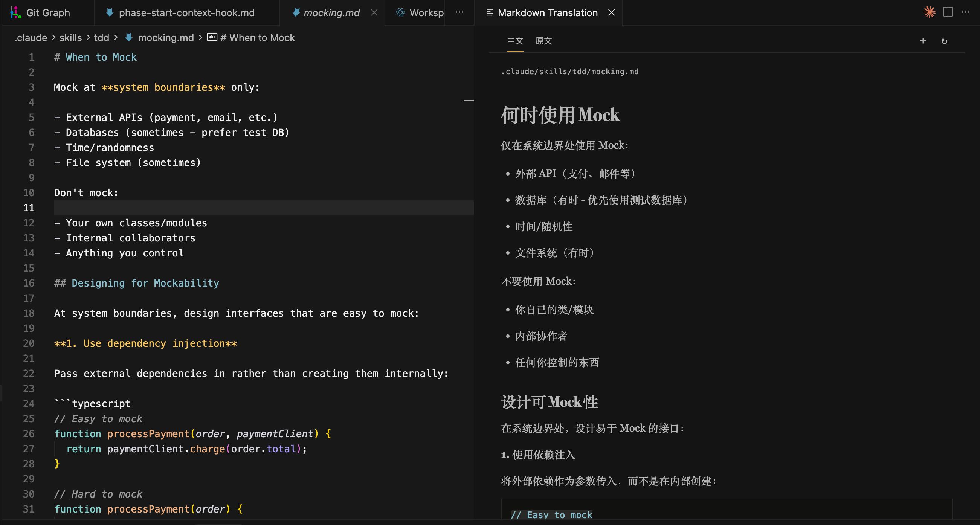Viewport: 980px width, 525px height.
Task: Click 'Don't mock:' text on line 10
Action: [86, 193]
